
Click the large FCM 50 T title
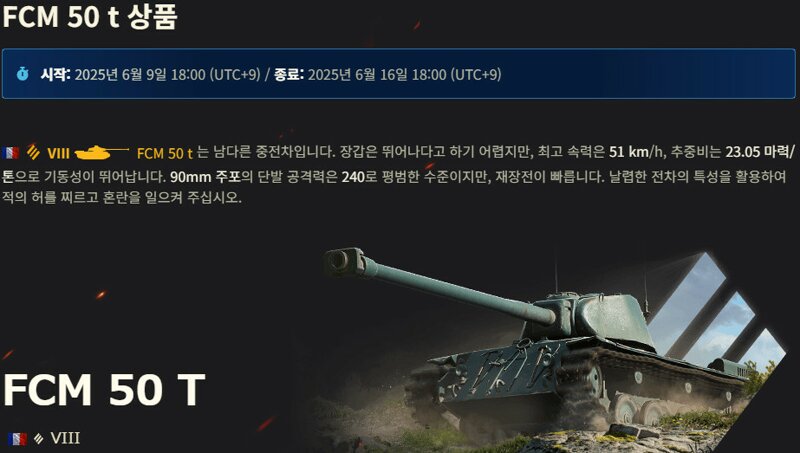click(104, 390)
